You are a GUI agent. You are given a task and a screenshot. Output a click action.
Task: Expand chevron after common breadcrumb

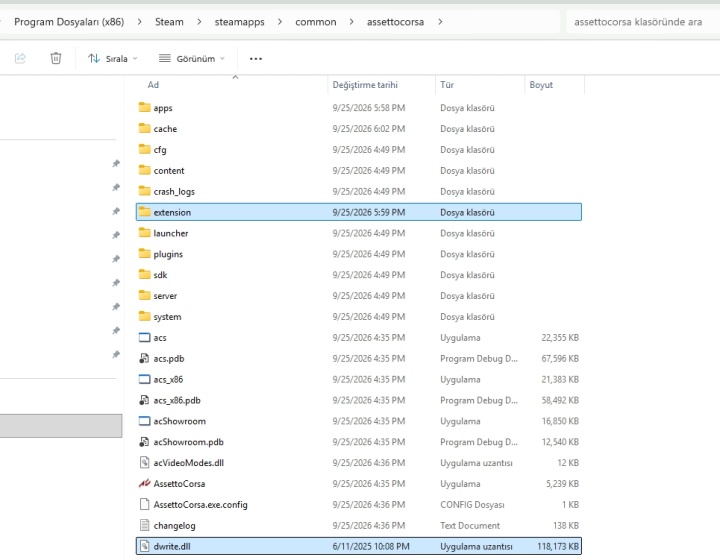[x=351, y=22]
